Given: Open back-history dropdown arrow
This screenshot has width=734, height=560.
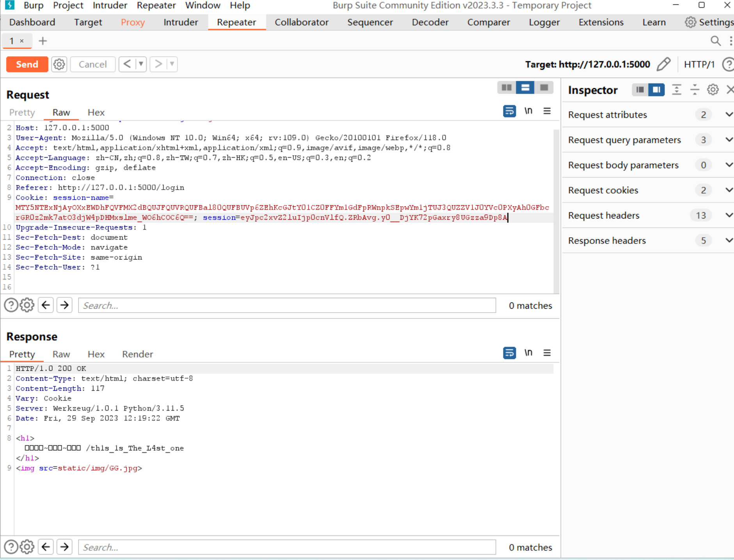Looking at the screenshot, I should (x=141, y=64).
